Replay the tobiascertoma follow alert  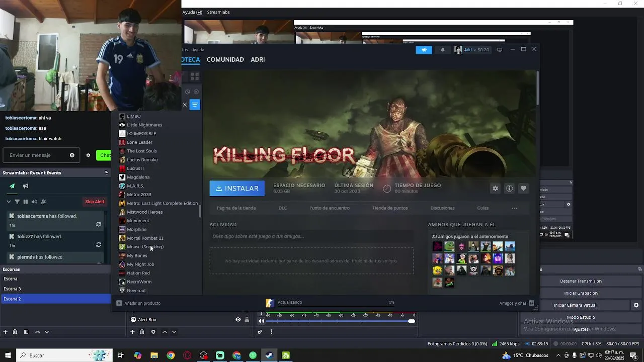(99, 224)
